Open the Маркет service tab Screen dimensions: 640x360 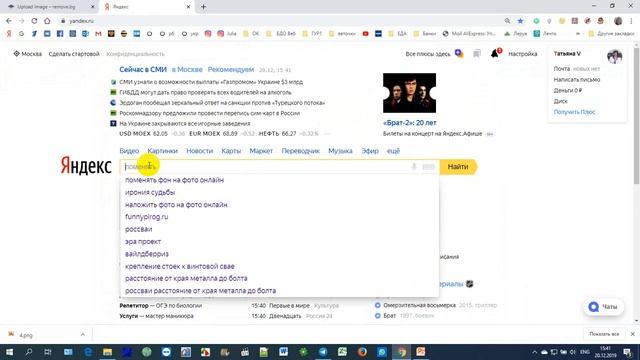point(261,151)
